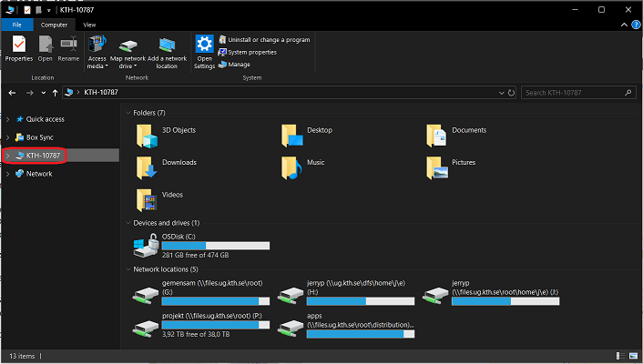Open the Access media dropdown

(x=97, y=66)
